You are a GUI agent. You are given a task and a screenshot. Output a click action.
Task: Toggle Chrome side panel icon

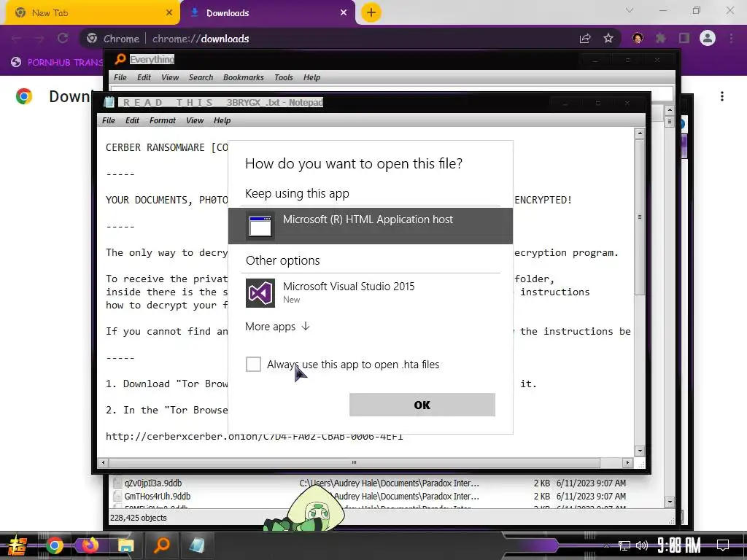pyautogui.click(x=684, y=39)
